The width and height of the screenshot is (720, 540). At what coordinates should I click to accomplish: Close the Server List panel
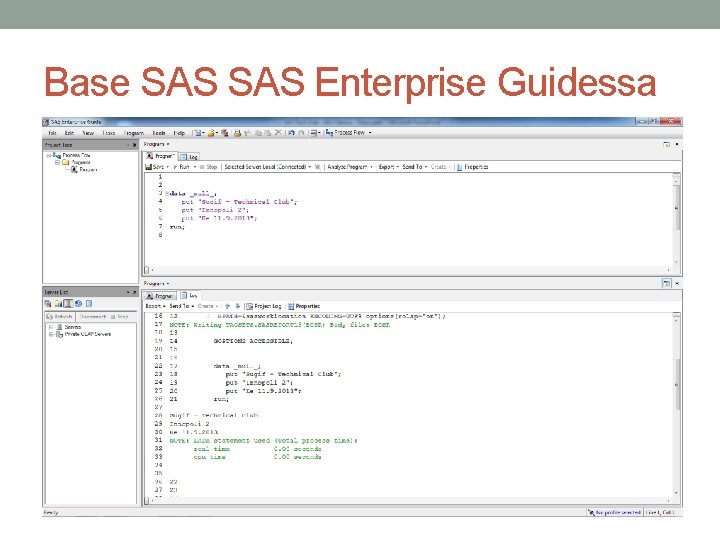tap(134, 292)
